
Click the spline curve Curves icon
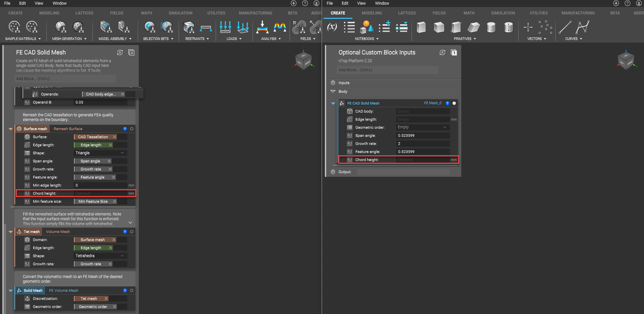click(582, 27)
